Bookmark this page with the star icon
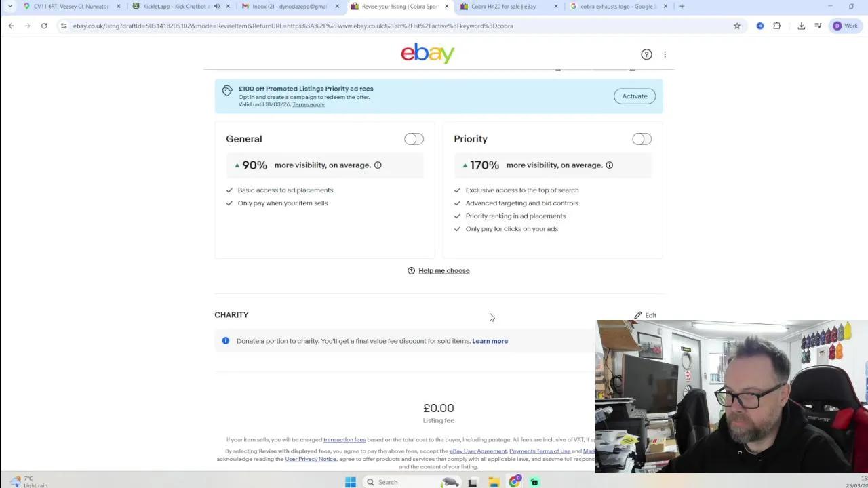The image size is (868, 488). click(x=737, y=26)
